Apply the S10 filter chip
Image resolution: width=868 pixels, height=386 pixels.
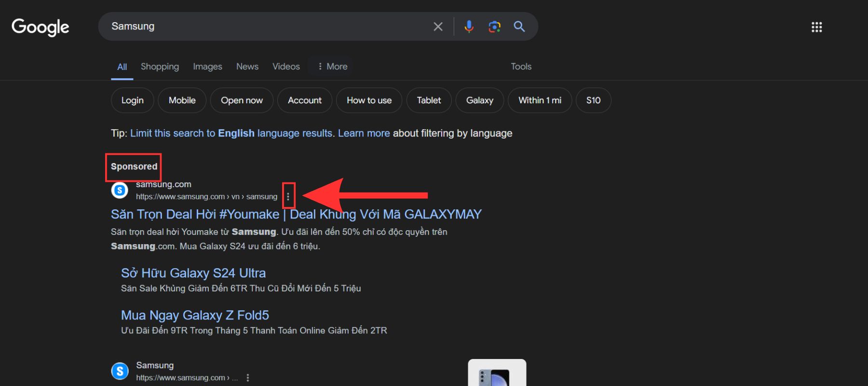coord(593,100)
